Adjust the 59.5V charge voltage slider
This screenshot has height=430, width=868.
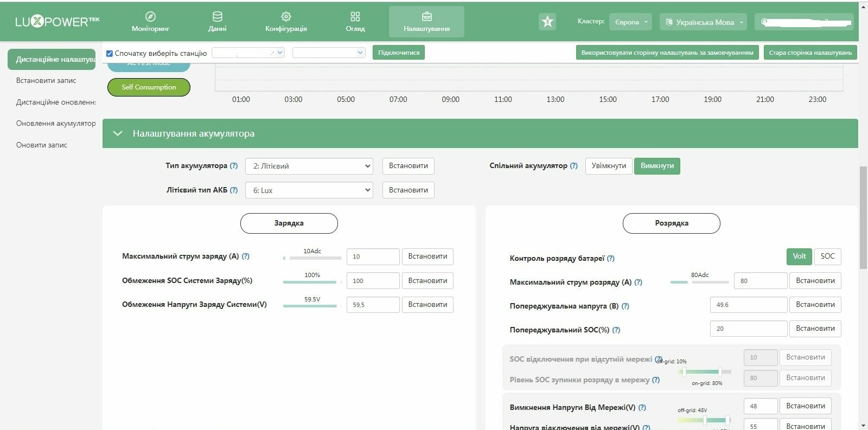[312, 306]
